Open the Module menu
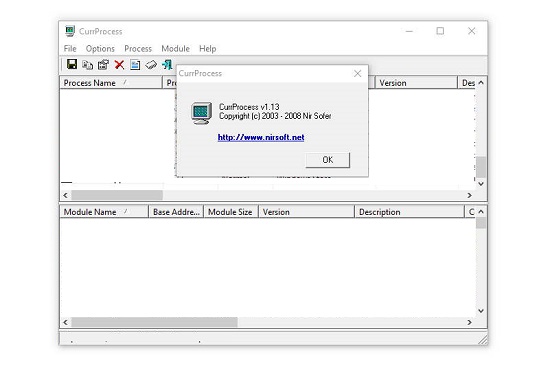This screenshot has width=550, height=368. tap(175, 48)
